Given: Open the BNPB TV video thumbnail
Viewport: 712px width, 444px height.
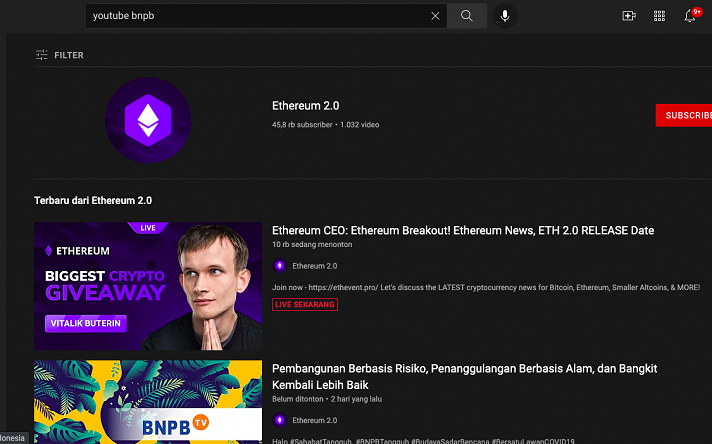Looking at the screenshot, I should click(148, 402).
